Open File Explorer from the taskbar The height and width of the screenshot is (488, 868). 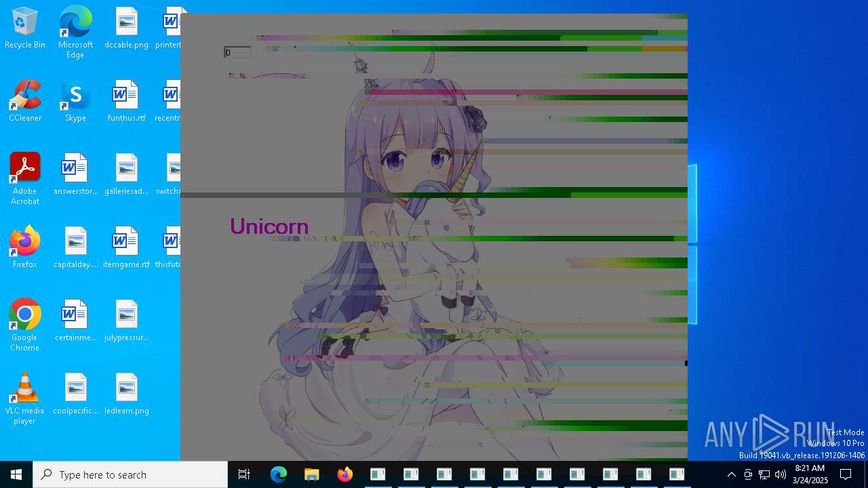[312, 474]
